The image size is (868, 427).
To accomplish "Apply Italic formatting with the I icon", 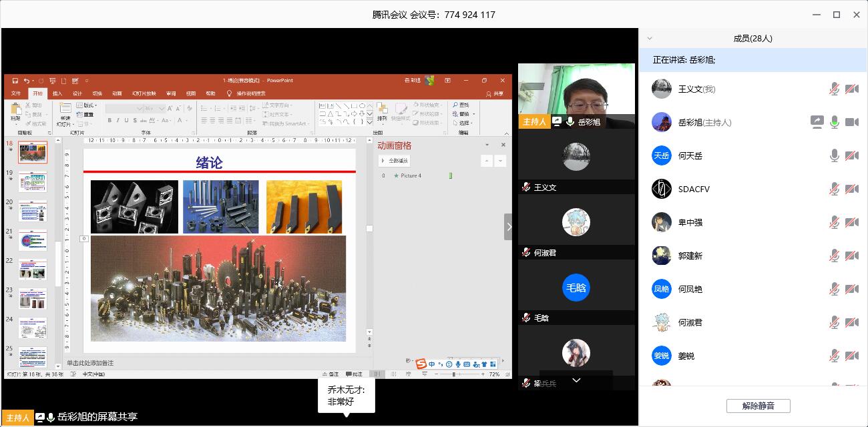I will click(x=118, y=121).
